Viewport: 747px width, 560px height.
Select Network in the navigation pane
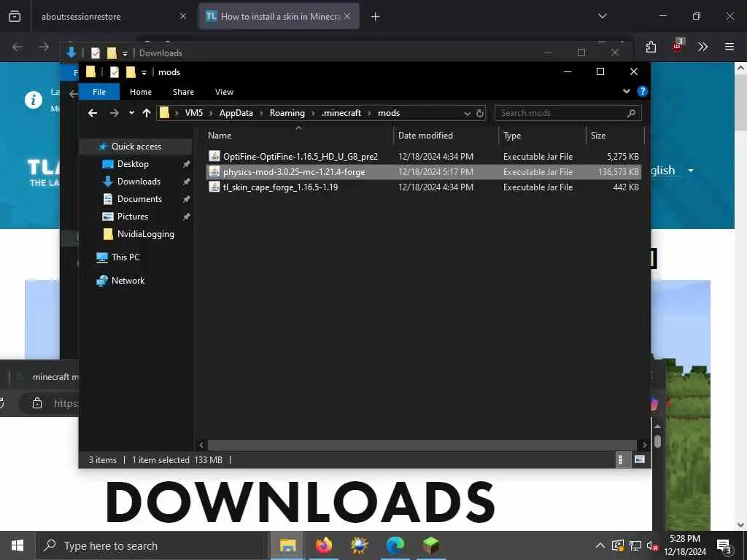(x=128, y=281)
